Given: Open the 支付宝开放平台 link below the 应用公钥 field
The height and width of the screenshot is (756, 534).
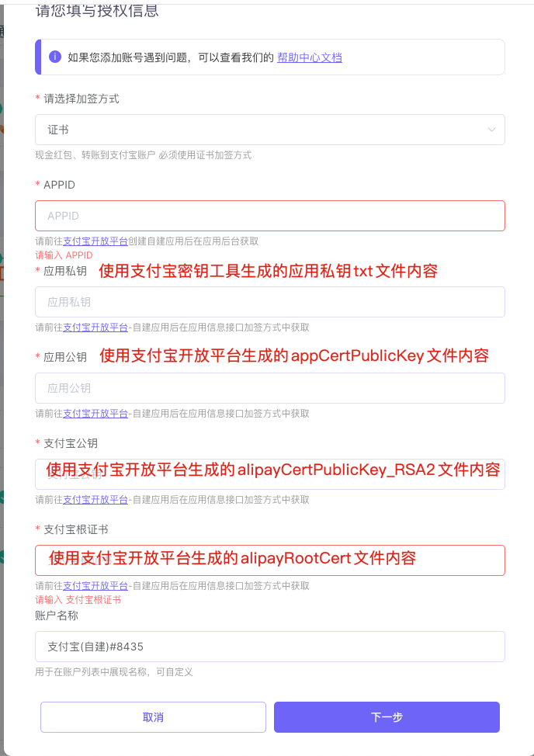Looking at the screenshot, I should (x=95, y=414).
